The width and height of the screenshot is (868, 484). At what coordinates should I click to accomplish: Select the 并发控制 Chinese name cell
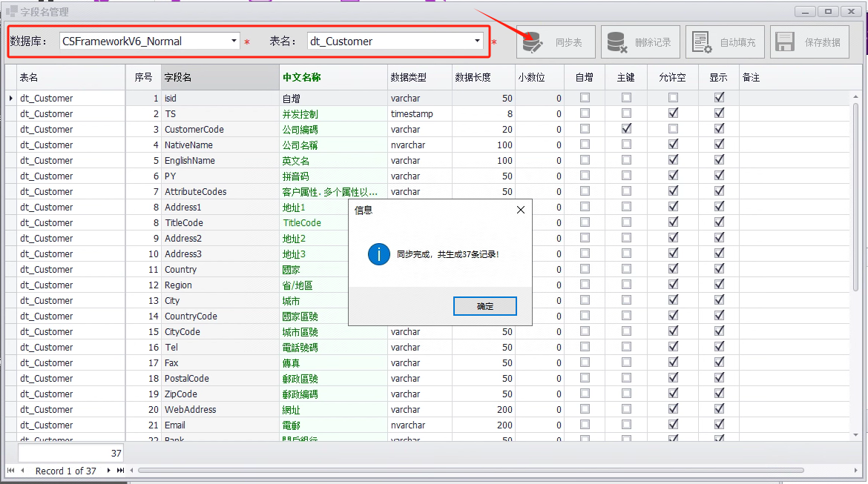click(332, 114)
